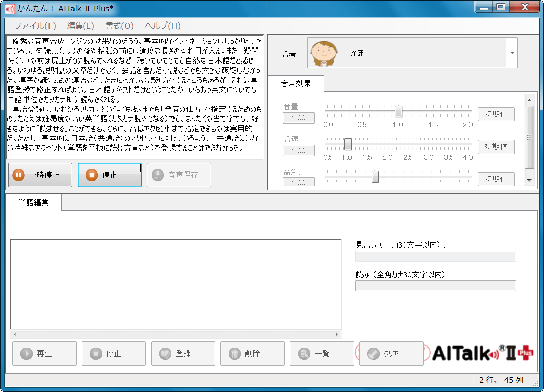
Task: Adjust the 音量 volume slider handle
Action: (399, 111)
